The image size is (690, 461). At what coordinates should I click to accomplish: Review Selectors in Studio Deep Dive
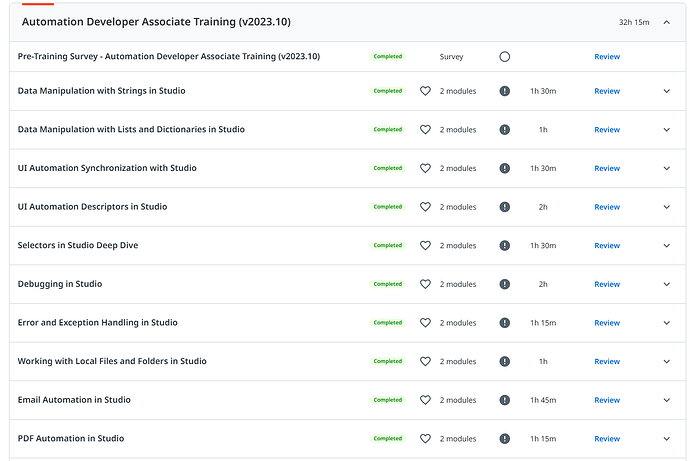point(607,245)
